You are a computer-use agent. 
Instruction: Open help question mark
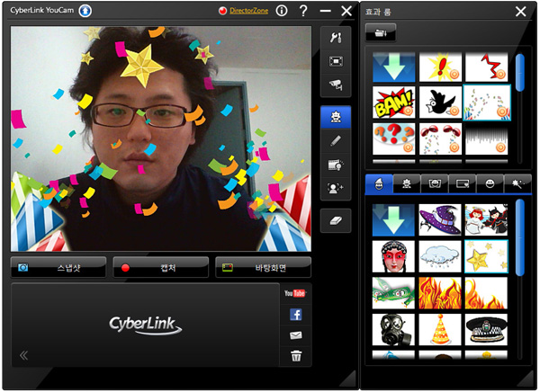303,11
